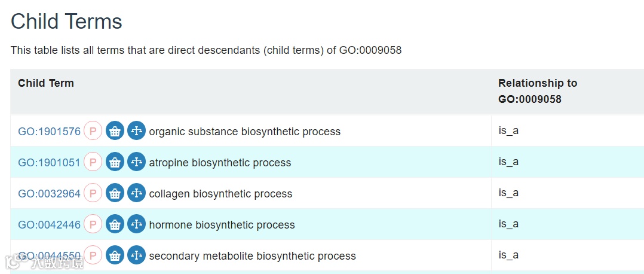Click basket icon for hormone biosynthetic process

point(115,224)
